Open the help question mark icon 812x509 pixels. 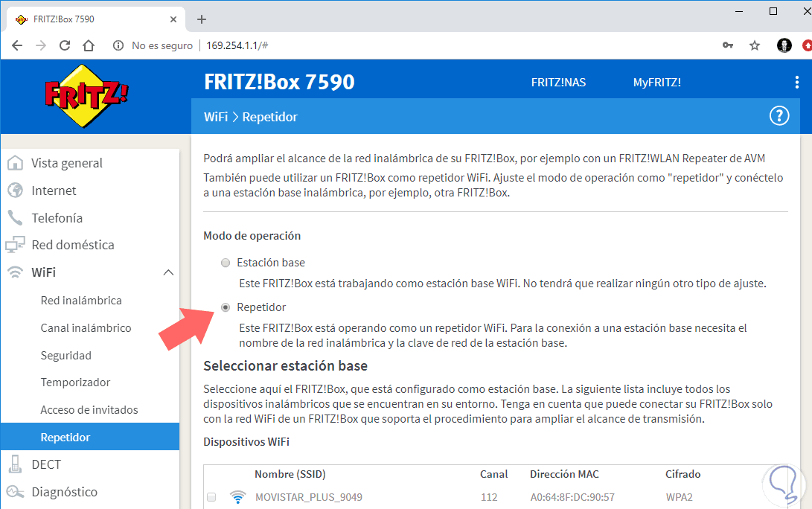point(779,116)
